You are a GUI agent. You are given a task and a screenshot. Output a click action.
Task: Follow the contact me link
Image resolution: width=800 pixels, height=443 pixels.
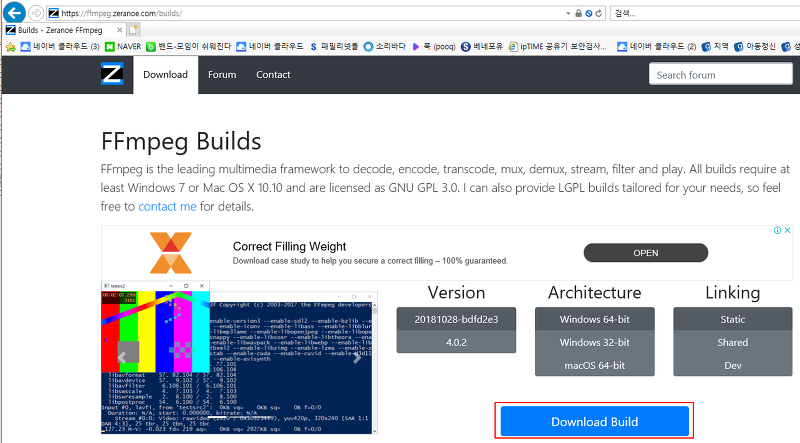click(x=167, y=207)
